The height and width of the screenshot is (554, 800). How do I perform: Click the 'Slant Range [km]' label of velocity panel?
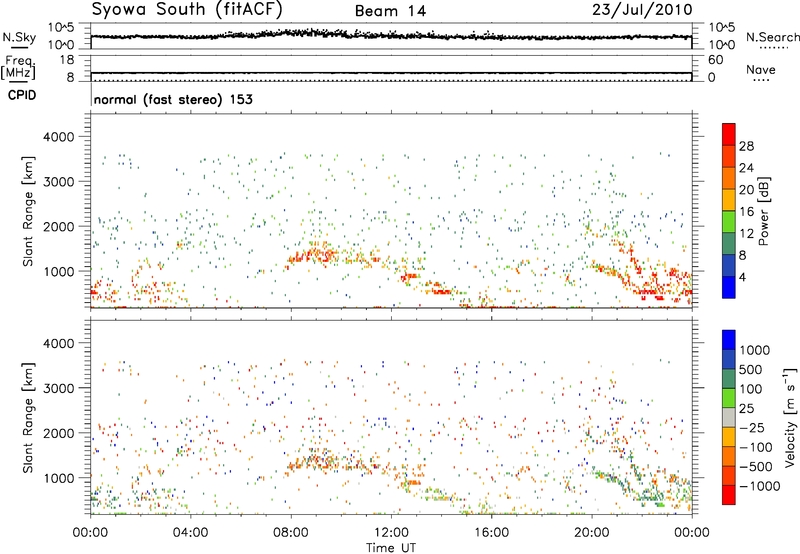(x=28, y=418)
